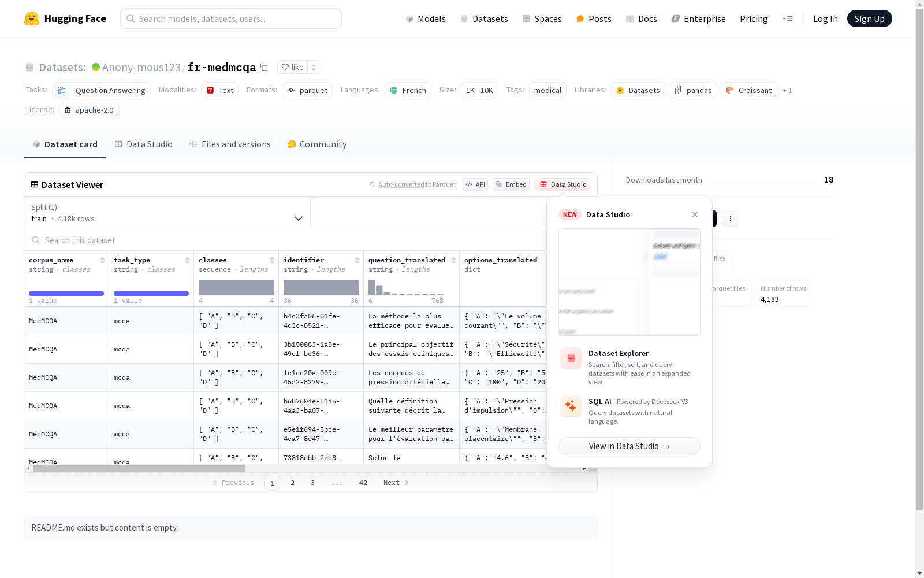Click the identifier lengths histogram bar
This screenshot has width=924, height=578.
(321, 287)
